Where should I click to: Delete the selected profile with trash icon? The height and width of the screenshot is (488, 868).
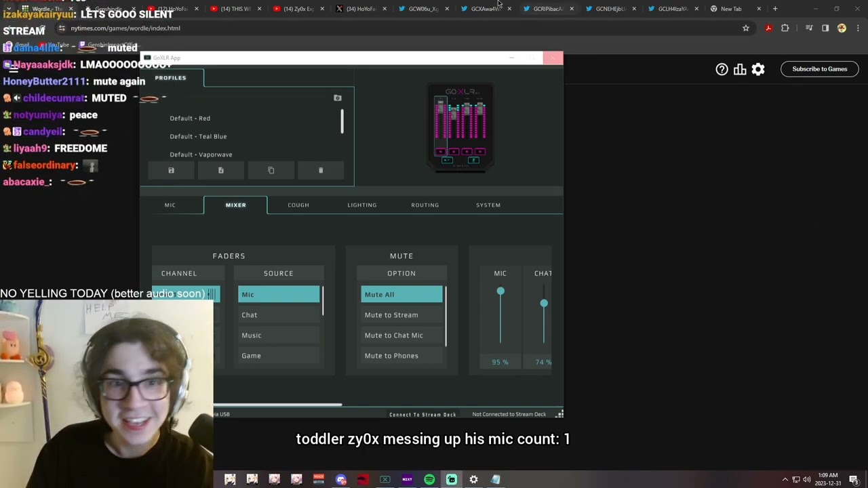[x=321, y=170]
